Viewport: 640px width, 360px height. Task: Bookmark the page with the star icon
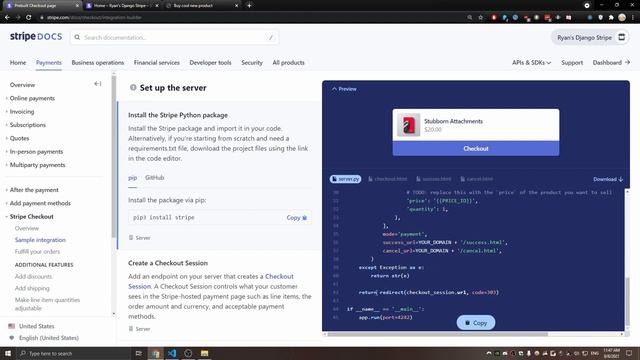click(x=480, y=17)
